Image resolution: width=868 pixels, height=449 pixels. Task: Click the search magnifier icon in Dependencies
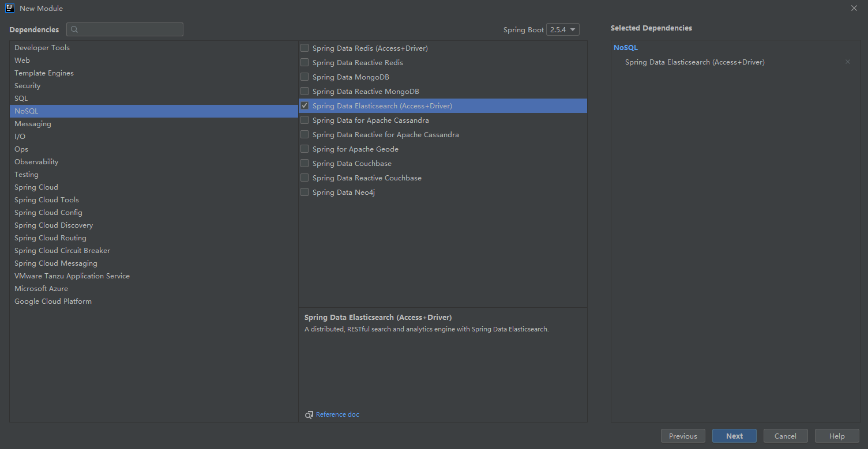(x=74, y=29)
